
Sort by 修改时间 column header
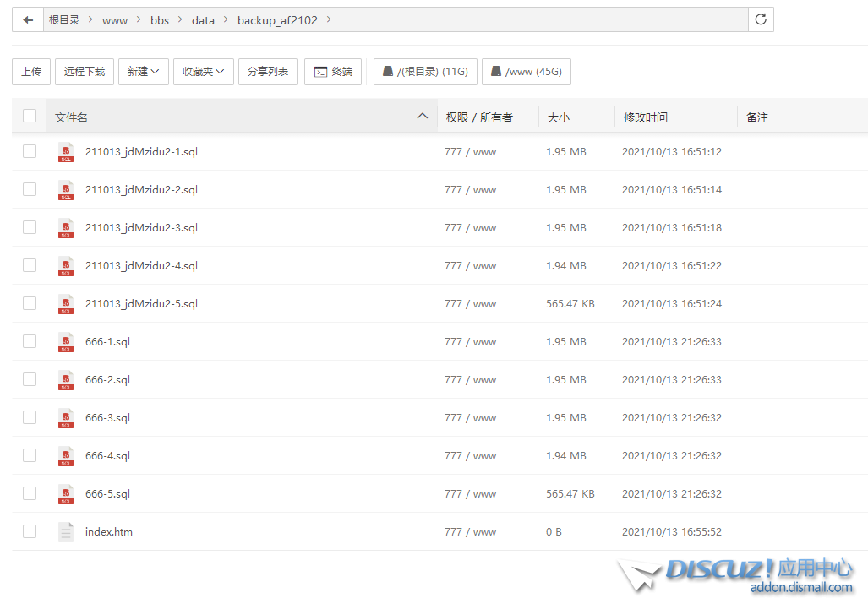click(x=646, y=117)
